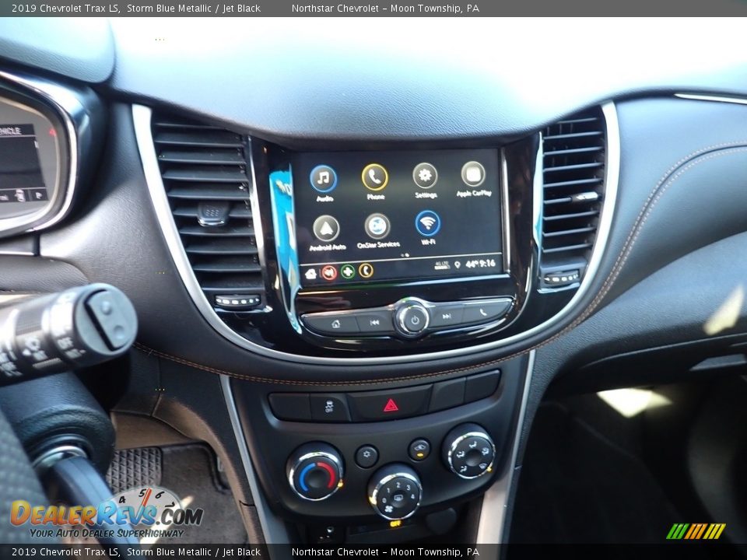Screen dimensions: 747x560
Task: Tap green circular shortcut icon in tray
Action: (348, 271)
